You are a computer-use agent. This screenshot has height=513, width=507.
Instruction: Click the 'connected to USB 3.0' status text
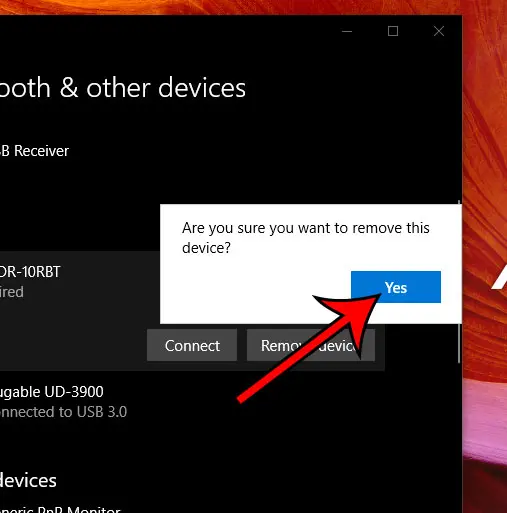point(63,412)
